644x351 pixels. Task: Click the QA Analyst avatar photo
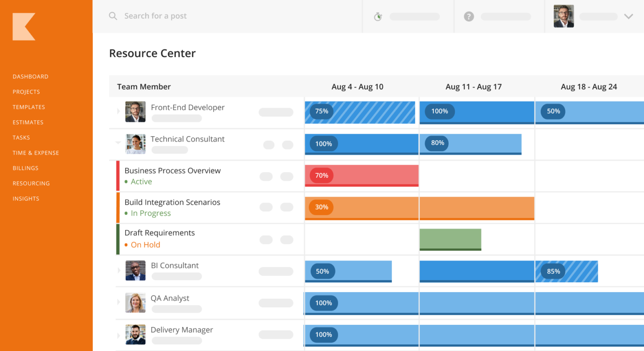click(x=135, y=302)
